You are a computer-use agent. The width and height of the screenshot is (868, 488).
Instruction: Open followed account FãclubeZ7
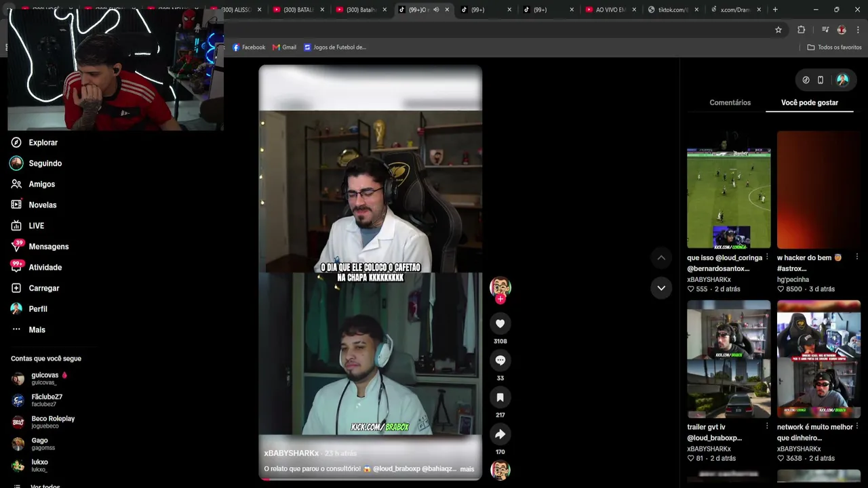(46, 400)
